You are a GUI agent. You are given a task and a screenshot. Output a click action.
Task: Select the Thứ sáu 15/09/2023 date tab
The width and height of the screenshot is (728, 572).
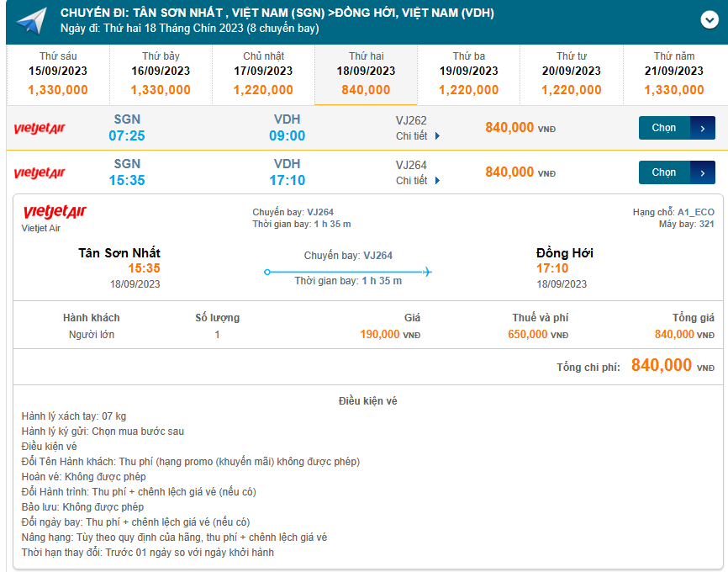[x=58, y=73]
